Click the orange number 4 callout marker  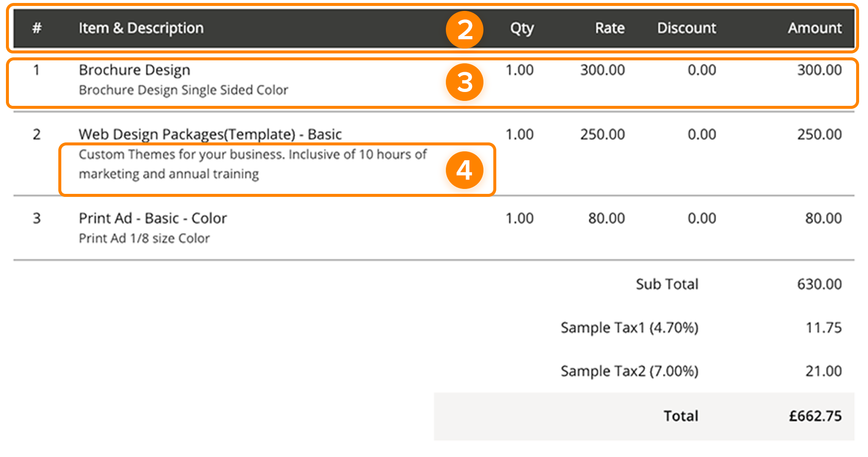coord(464,170)
